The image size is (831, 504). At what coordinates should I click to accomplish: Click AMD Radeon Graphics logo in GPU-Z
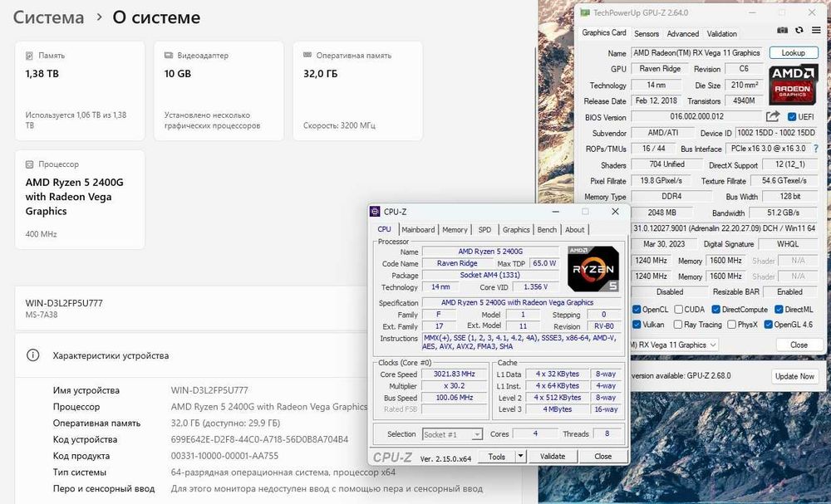793,85
